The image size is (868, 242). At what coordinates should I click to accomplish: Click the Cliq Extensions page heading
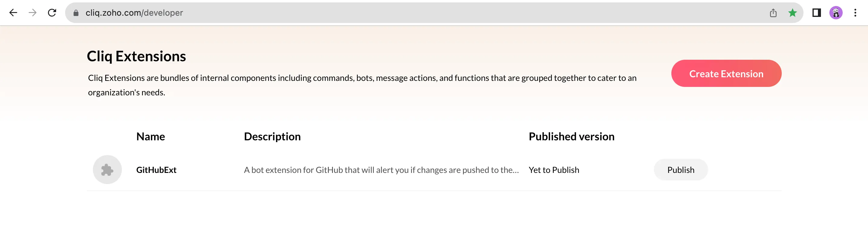coord(136,56)
